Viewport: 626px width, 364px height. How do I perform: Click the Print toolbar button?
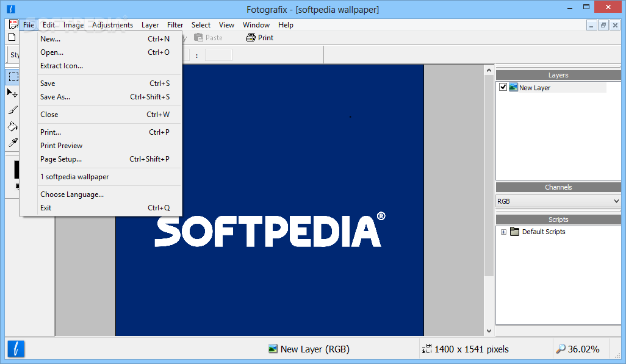point(259,38)
